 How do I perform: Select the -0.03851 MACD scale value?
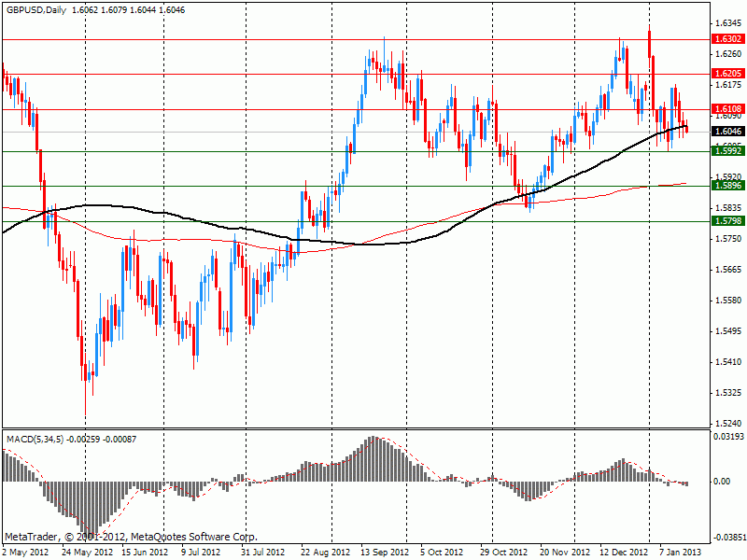(x=726, y=538)
